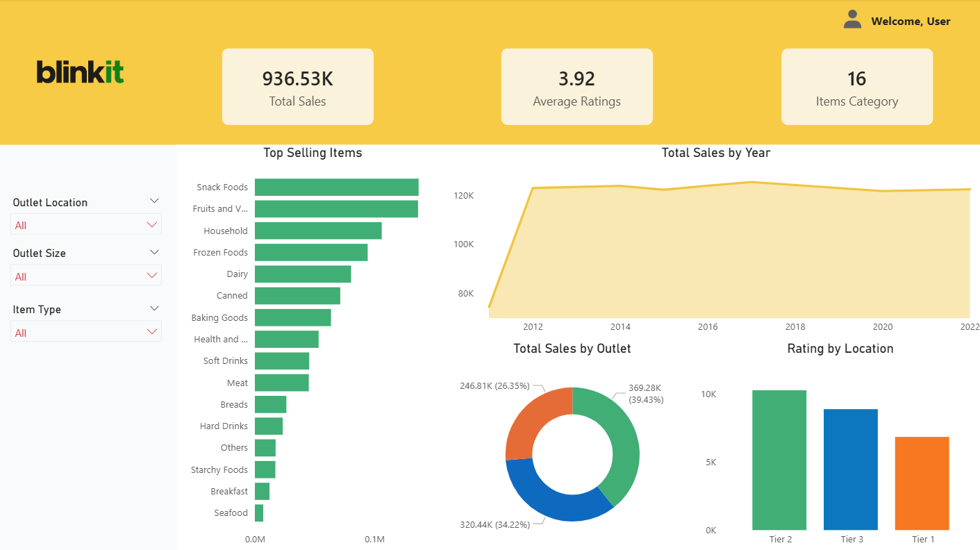Select the Starchy Foods bar
Viewport: 980px width, 550px height.
[265, 469]
